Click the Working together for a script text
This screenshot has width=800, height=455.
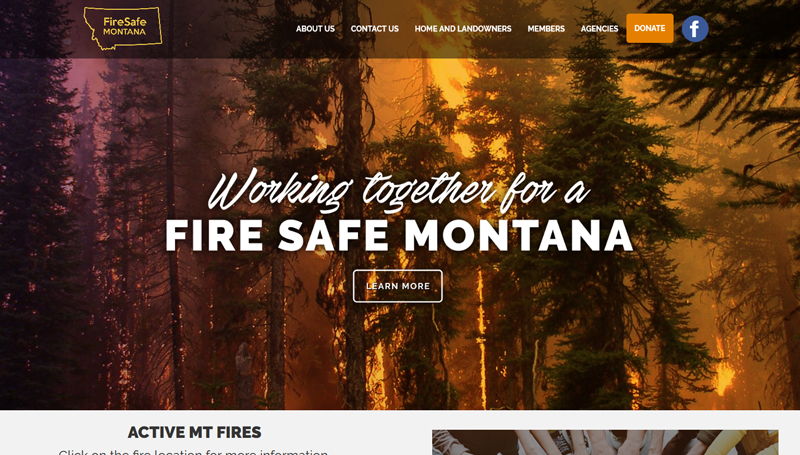(399, 191)
